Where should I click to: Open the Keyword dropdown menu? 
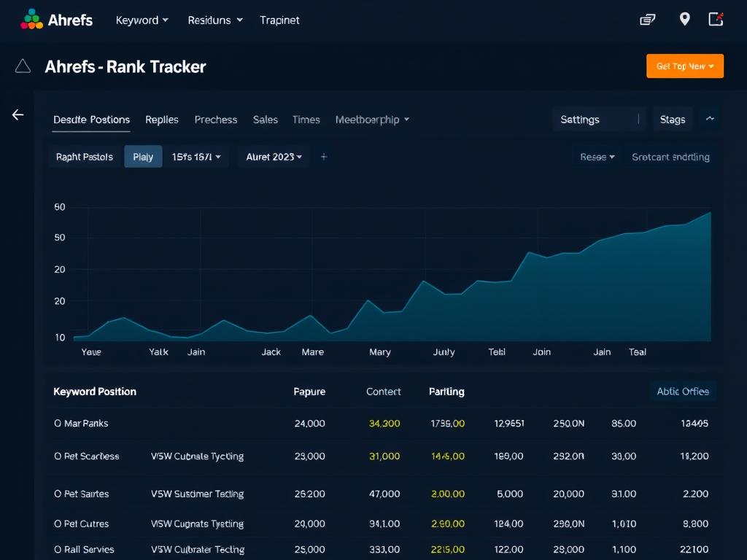(142, 20)
